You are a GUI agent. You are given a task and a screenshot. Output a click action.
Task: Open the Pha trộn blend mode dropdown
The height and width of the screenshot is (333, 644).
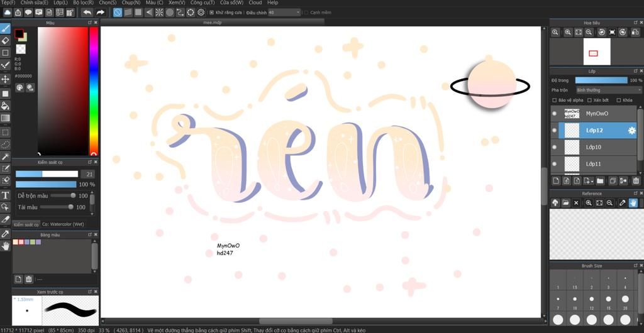tap(609, 90)
